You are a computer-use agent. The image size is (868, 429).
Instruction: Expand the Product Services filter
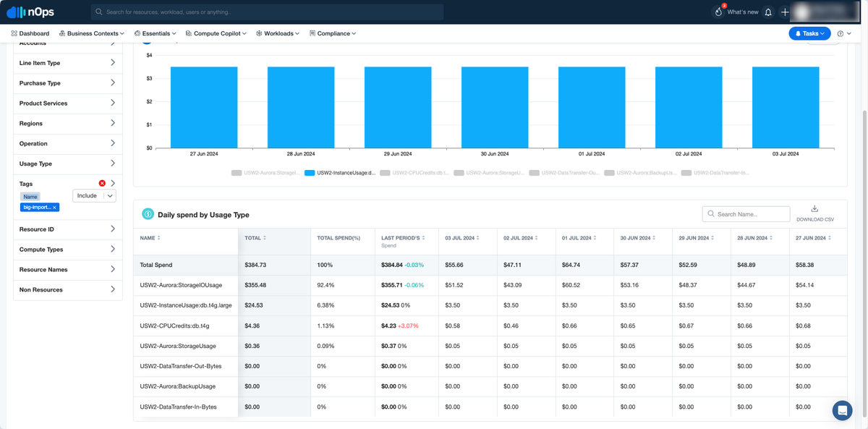[67, 103]
